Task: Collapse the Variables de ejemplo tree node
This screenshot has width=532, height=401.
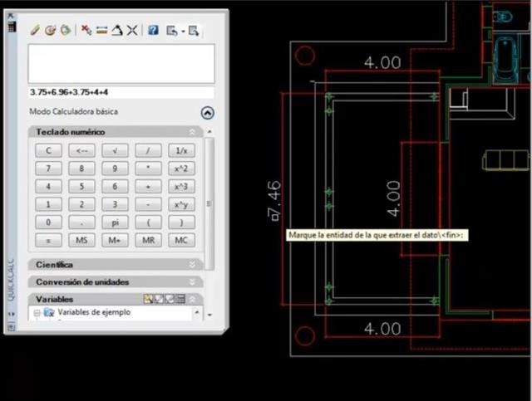Action: [37, 313]
